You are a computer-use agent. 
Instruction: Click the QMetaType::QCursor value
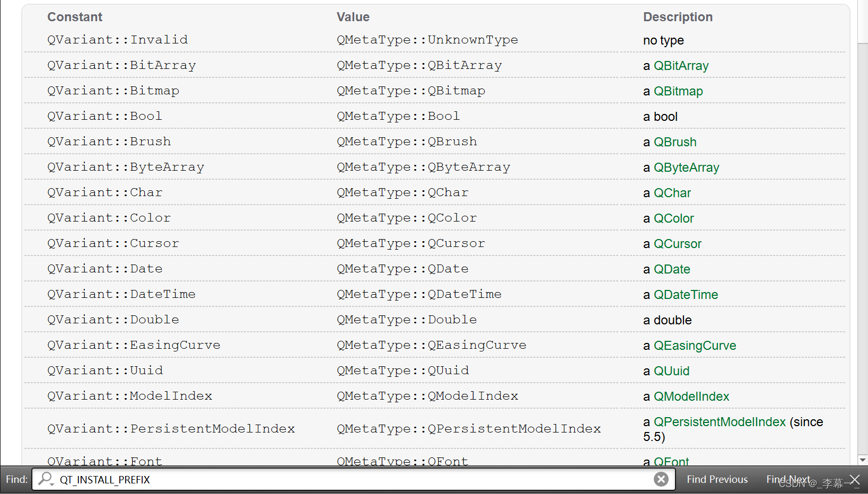point(411,243)
